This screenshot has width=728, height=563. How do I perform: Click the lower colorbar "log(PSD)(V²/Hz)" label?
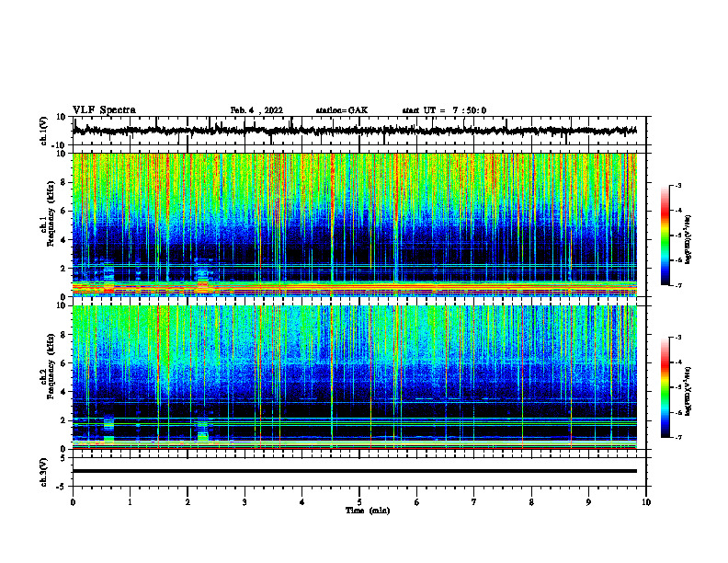coord(688,391)
